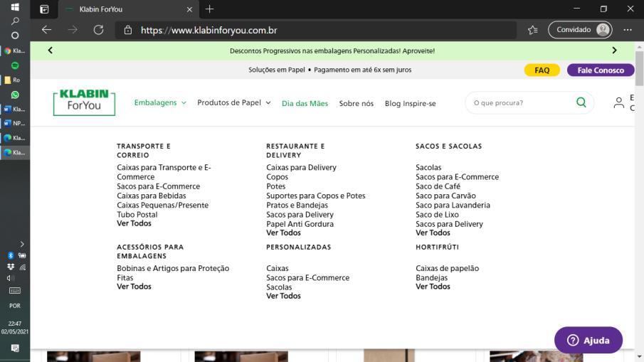The width and height of the screenshot is (644, 362).
Task: Open Windows search from taskbar
Action: point(15,21)
